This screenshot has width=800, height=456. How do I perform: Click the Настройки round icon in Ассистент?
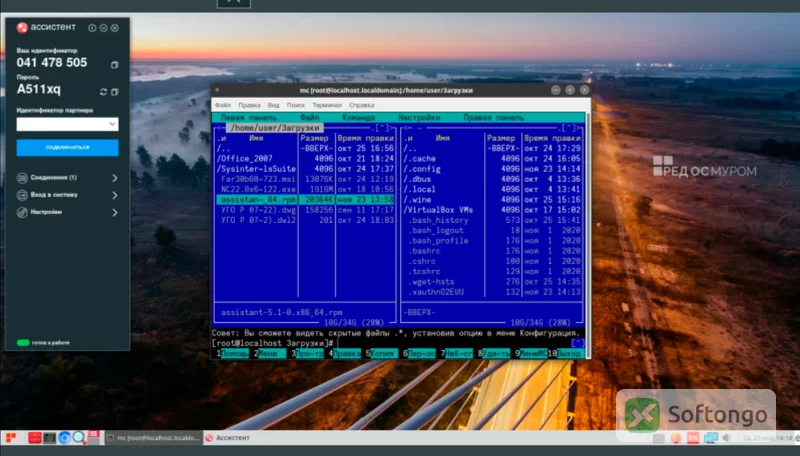pos(22,213)
